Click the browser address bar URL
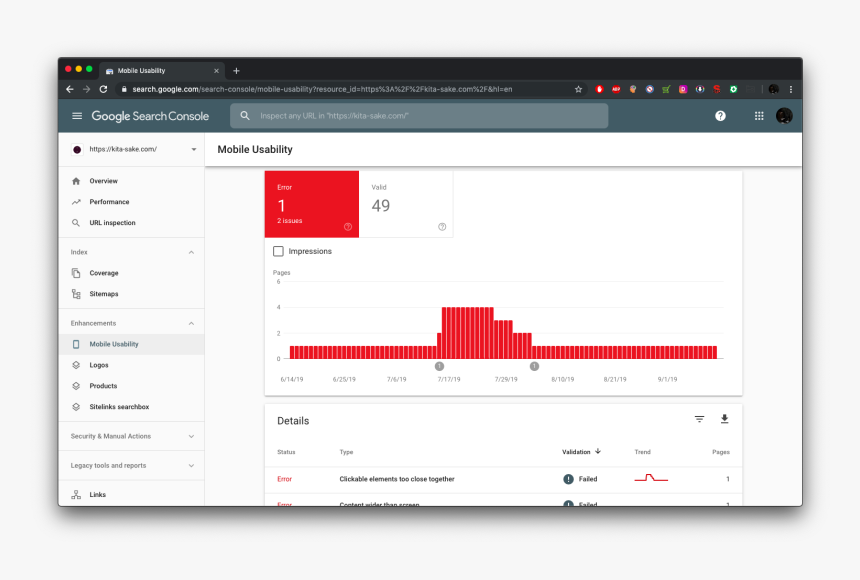This screenshot has width=860, height=580. pos(322,89)
